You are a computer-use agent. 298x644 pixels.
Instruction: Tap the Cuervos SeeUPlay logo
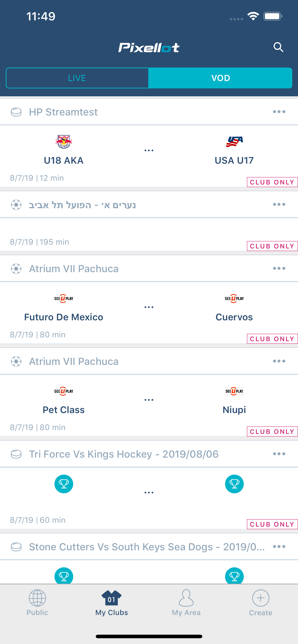point(234,299)
